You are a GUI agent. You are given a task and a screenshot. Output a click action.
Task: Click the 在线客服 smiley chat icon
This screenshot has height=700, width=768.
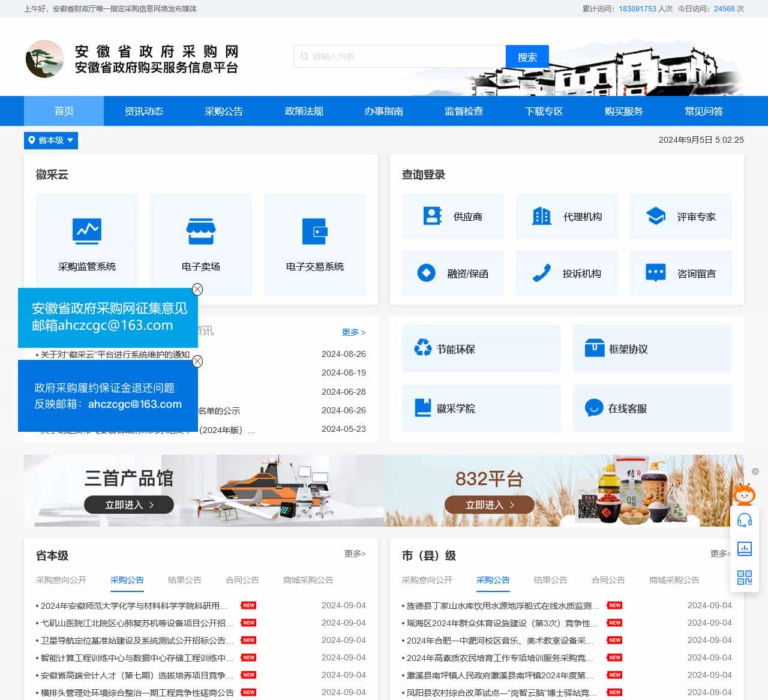[594, 407]
